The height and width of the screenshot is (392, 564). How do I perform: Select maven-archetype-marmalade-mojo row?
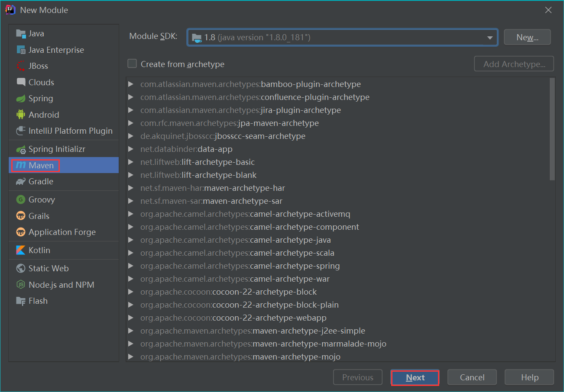point(338,344)
